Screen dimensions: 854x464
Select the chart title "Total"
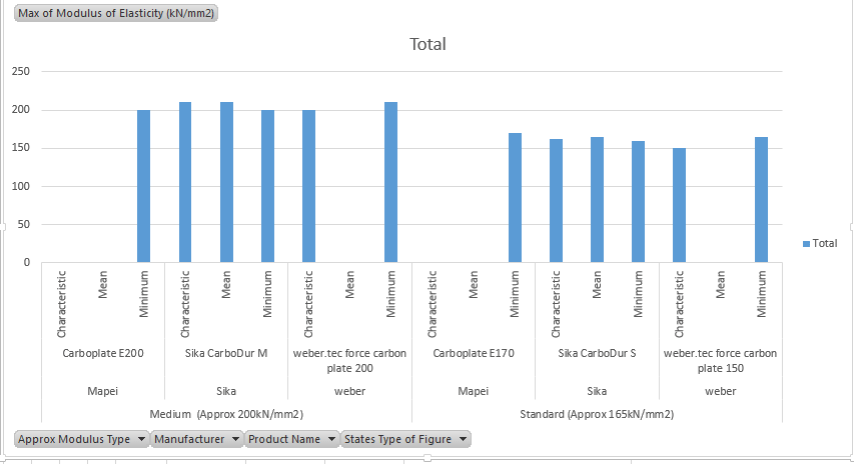click(428, 44)
